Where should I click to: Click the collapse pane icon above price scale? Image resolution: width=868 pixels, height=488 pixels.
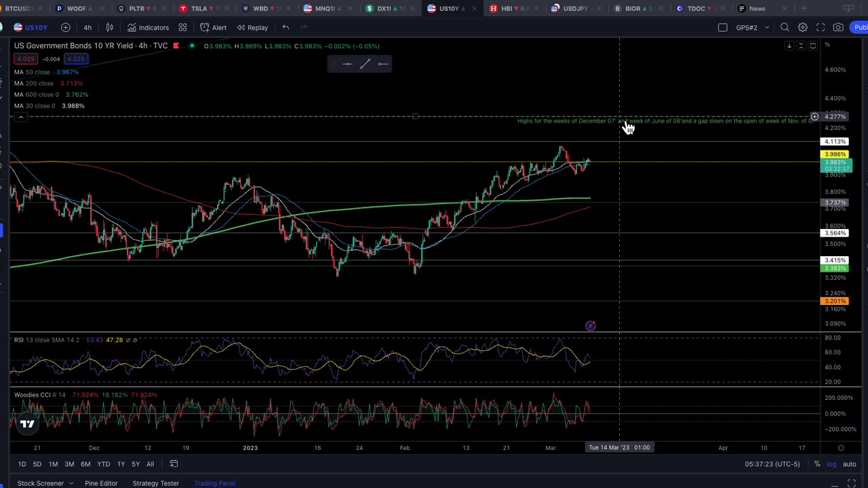[x=801, y=46]
